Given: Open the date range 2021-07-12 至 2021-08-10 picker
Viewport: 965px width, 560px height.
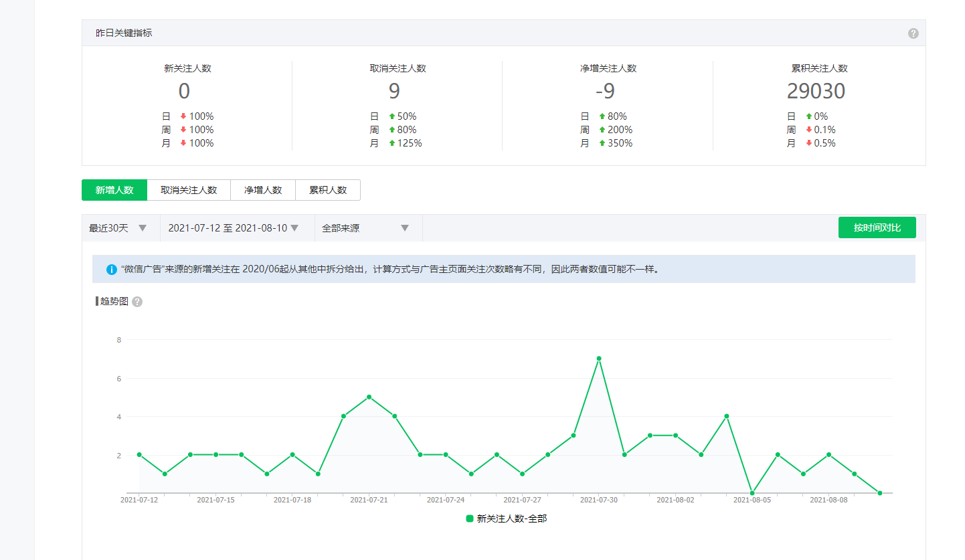Looking at the screenshot, I should pos(233,228).
